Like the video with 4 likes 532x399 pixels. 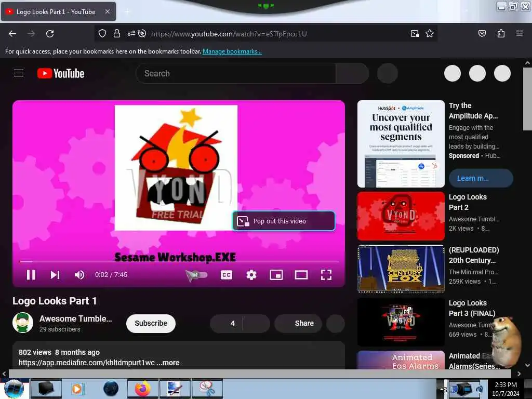[x=227, y=323]
